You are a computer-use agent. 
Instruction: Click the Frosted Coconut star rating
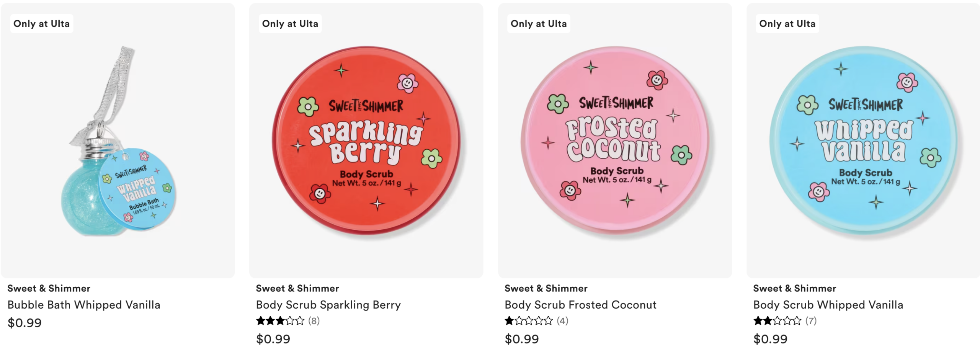tap(529, 321)
